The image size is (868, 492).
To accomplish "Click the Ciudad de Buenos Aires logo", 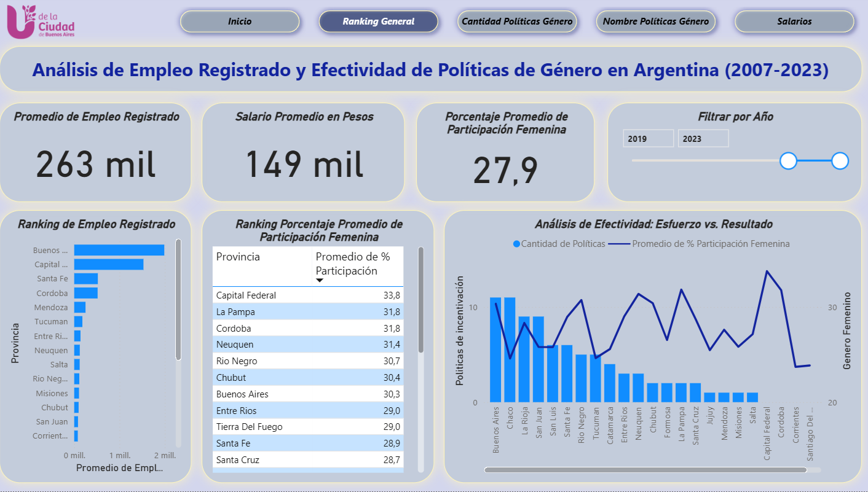I will [38, 20].
